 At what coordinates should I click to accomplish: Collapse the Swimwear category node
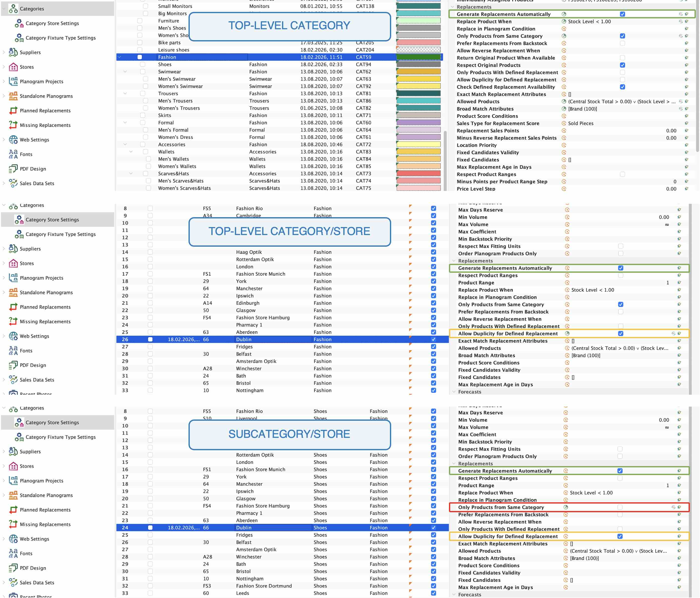click(125, 72)
